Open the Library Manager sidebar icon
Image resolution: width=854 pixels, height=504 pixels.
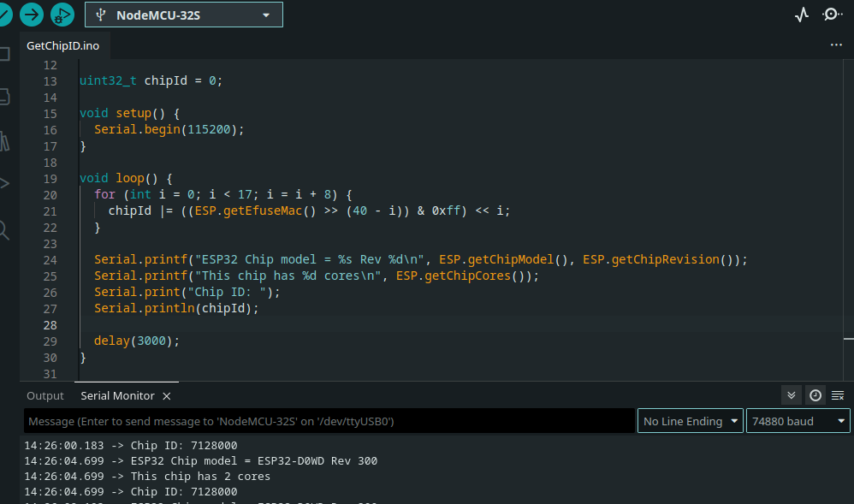click(4, 139)
